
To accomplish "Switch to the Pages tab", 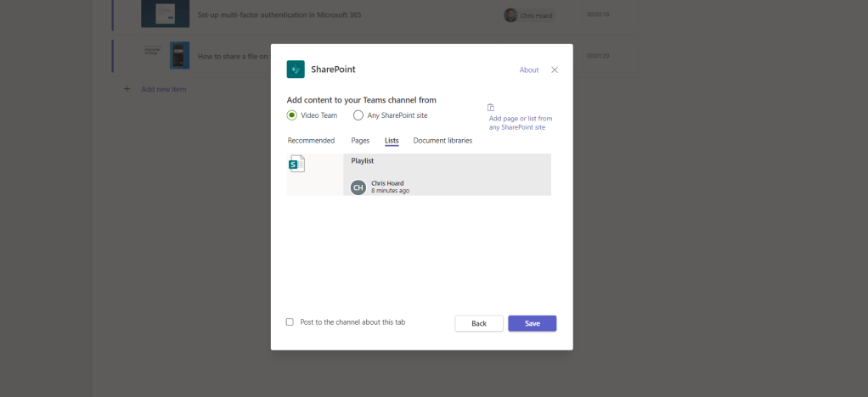I will [x=360, y=141].
